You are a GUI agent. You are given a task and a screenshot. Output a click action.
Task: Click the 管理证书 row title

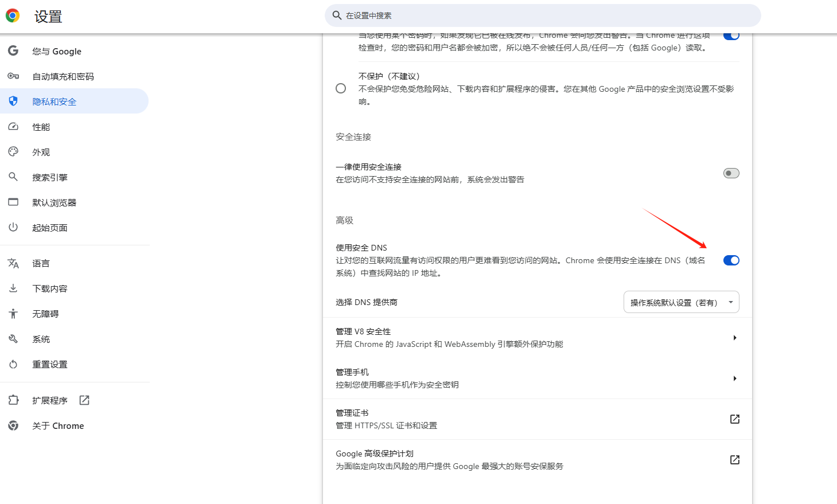click(352, 413)
